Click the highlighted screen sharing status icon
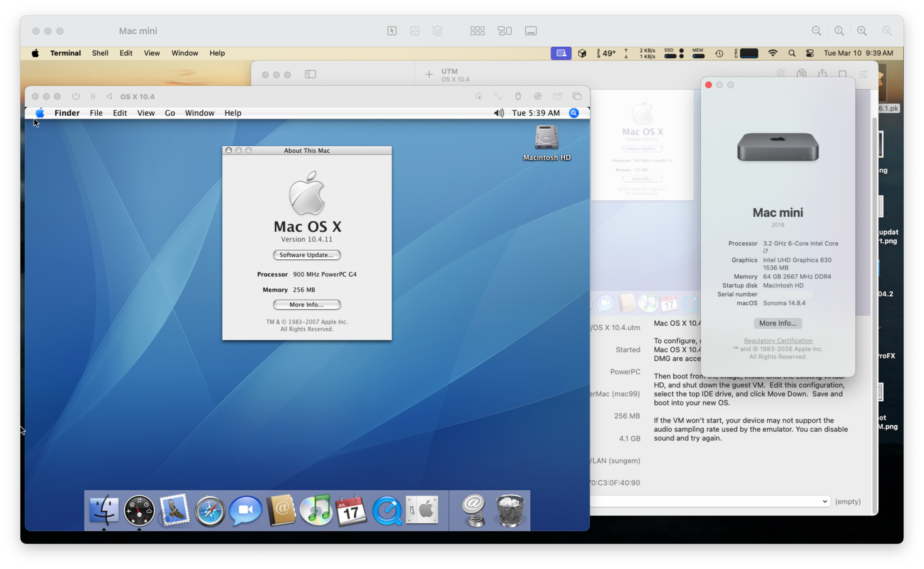Screen dimensions: 924x569 [x=561, y=53]
